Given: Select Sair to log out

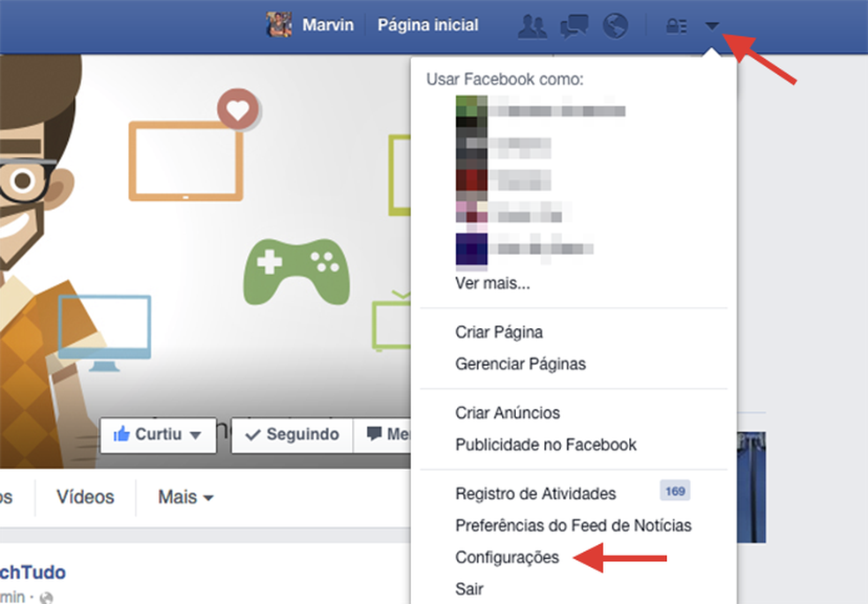Looking at the screenshot, I should tap(468, 588).
